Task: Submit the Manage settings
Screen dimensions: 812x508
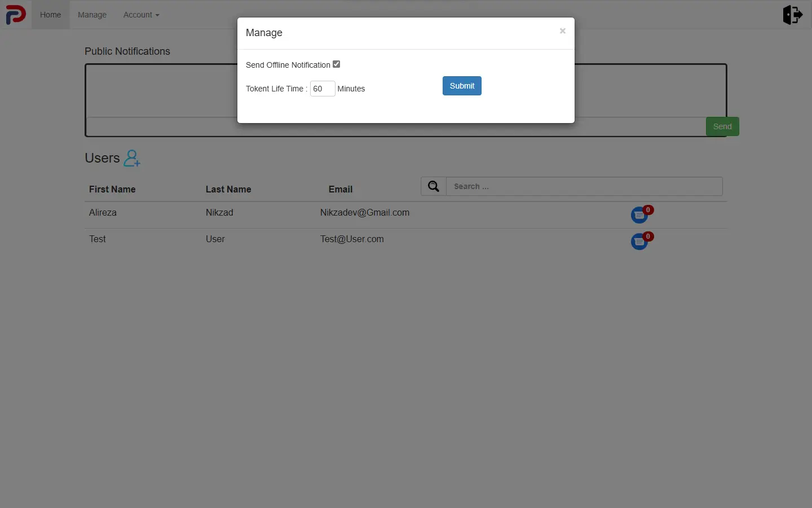Action: 462,86
